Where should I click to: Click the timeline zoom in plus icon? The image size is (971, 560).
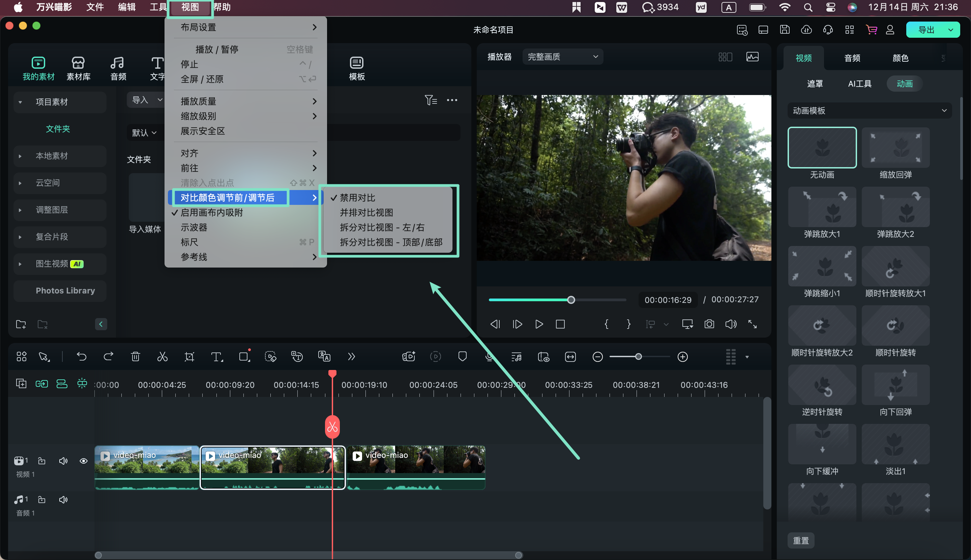tap(682, 356)
